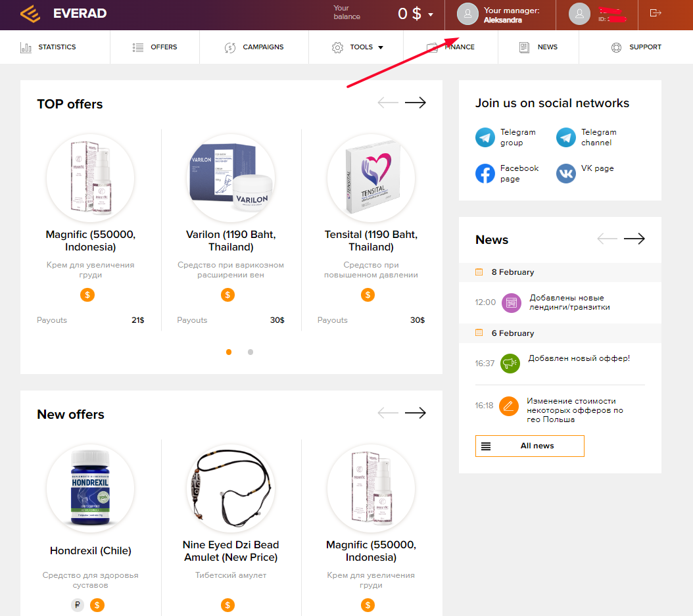Show next TOP offers with right arrow
Image resolution: width=693 pixels, height=616 pixels.
(416, 103)
